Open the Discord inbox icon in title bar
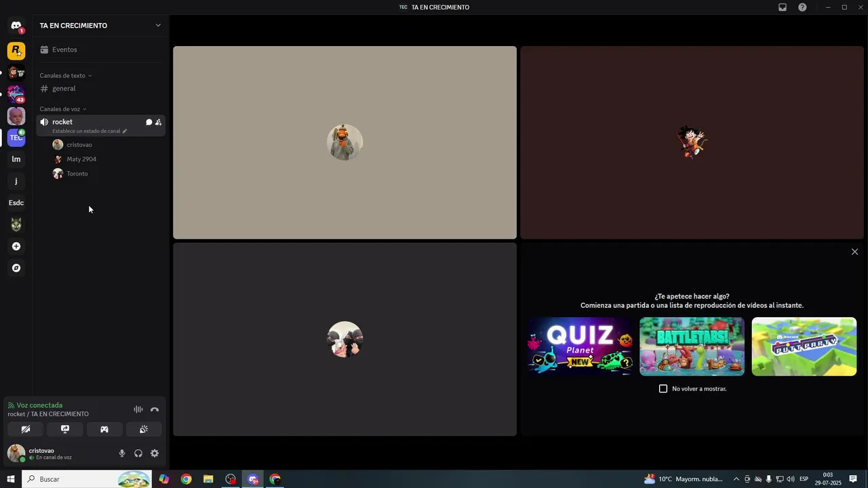The width and height of the screenshot is (868, 488). pyautogui.click(x=783, y=7)
